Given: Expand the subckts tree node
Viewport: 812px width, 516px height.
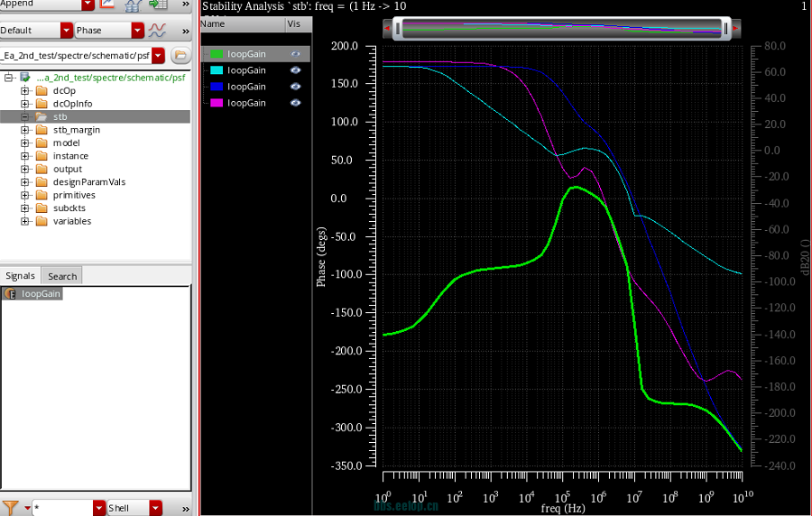Looking at the screenshot, I should point(24,208).
